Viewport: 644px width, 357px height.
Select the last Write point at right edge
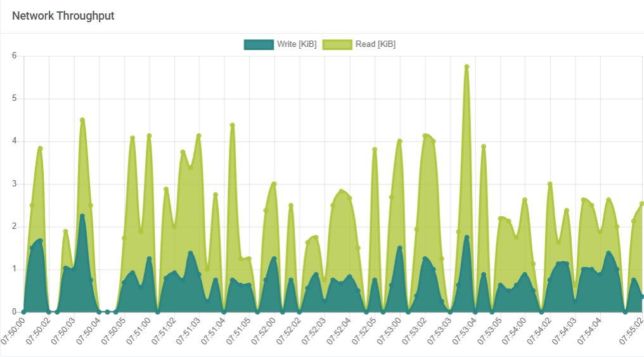(x=641, y=297)
